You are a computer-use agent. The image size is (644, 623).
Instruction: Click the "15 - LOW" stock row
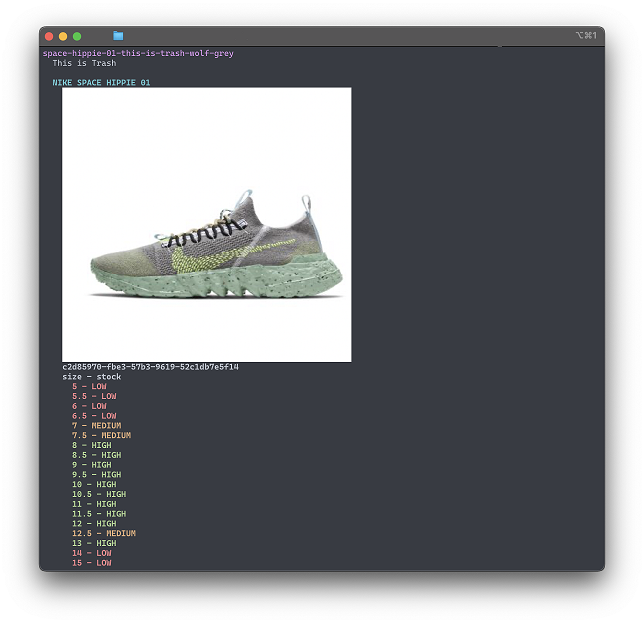click(x=92, y=563)
